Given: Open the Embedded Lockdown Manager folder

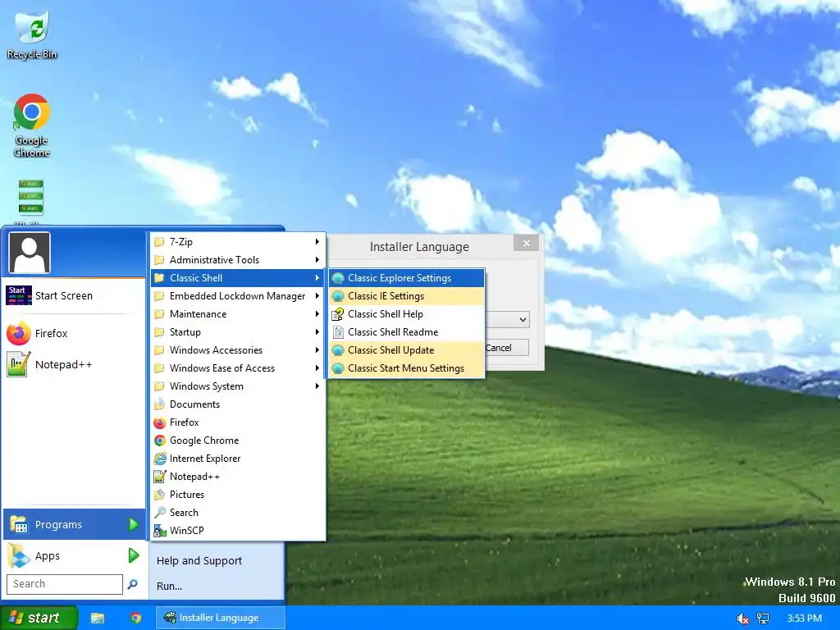Looking at the screenshot, I should (238, 295).
